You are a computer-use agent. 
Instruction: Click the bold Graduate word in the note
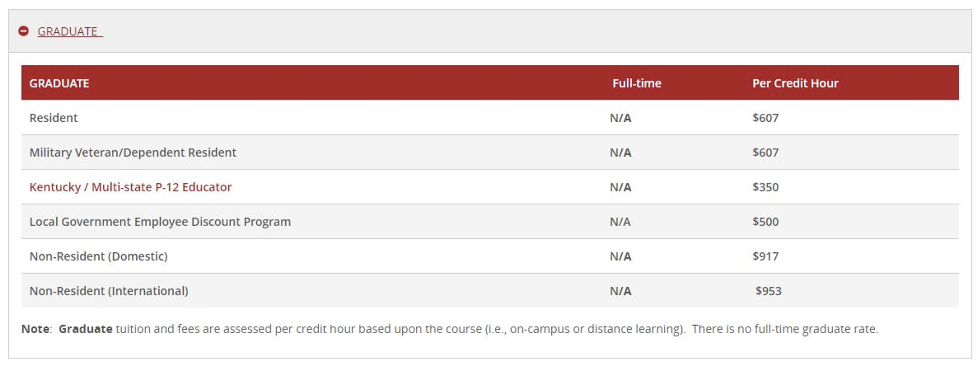tap(85, 329)
